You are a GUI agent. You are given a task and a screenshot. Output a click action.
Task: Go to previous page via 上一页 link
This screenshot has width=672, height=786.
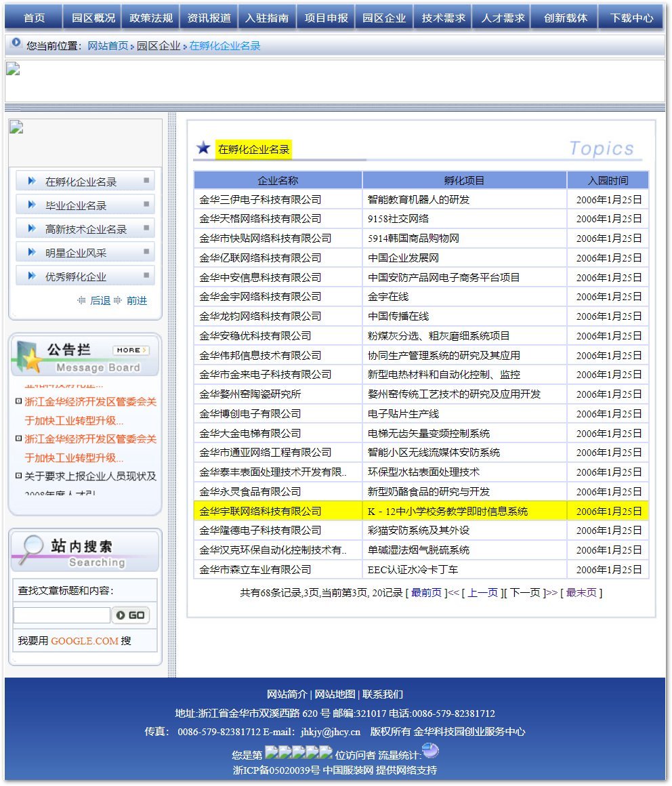pos(482,592)
